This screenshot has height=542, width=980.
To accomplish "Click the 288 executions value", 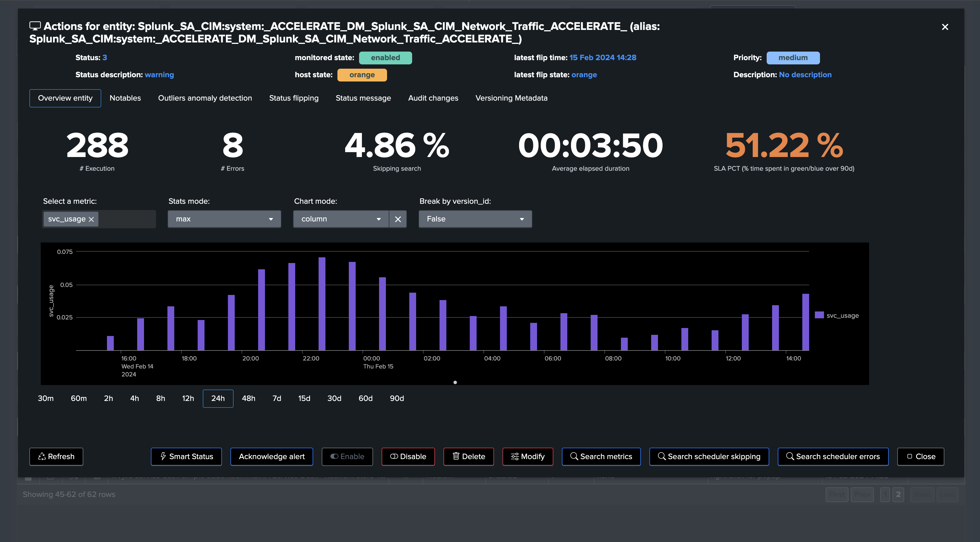I will pyautogui.click(x=97, y=145).
